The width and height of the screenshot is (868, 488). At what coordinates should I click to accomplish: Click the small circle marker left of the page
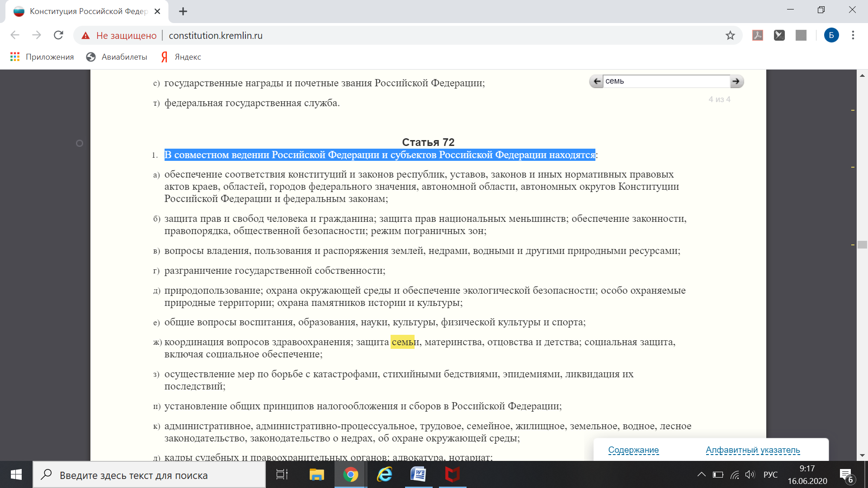80,143
